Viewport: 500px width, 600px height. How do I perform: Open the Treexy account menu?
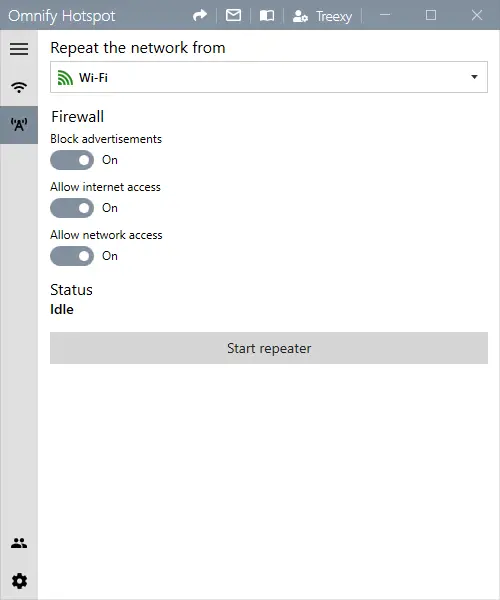pyautogui.click(x=322, y=16)
